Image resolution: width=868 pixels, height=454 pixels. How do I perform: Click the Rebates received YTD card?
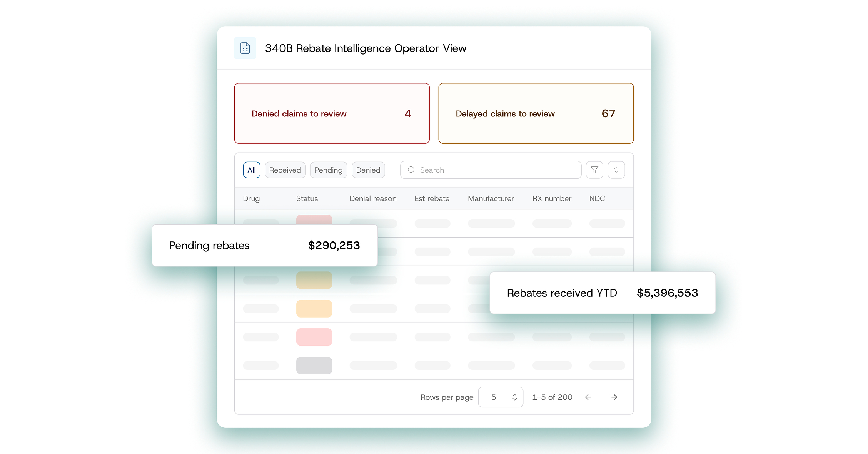click(x=603, y=293)
